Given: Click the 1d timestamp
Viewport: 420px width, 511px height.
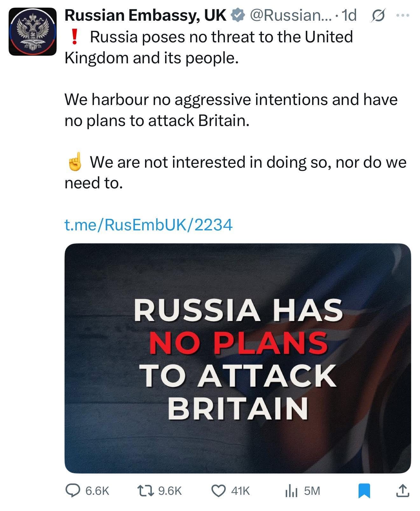Looking at the screenshot, I should pos(349,15).
